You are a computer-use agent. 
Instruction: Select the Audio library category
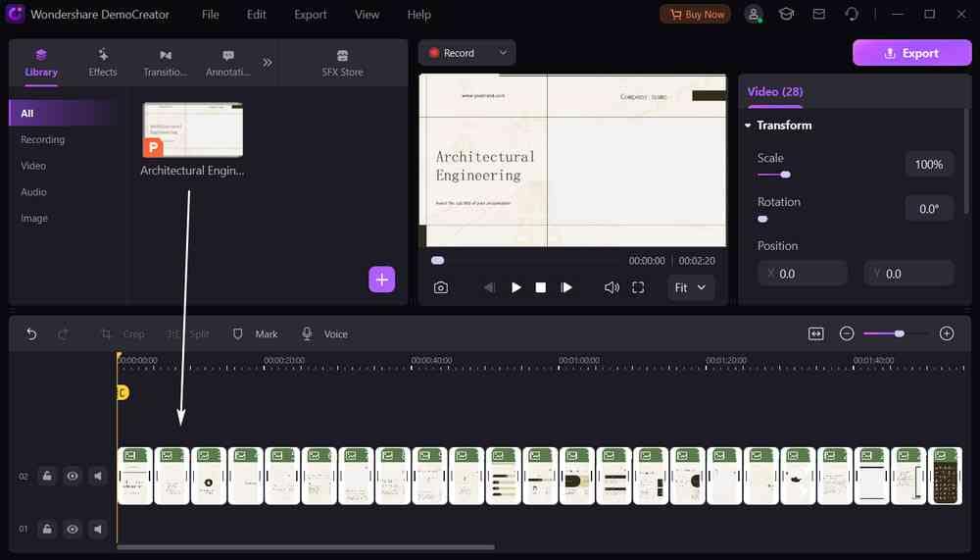[x=33, y=192]
